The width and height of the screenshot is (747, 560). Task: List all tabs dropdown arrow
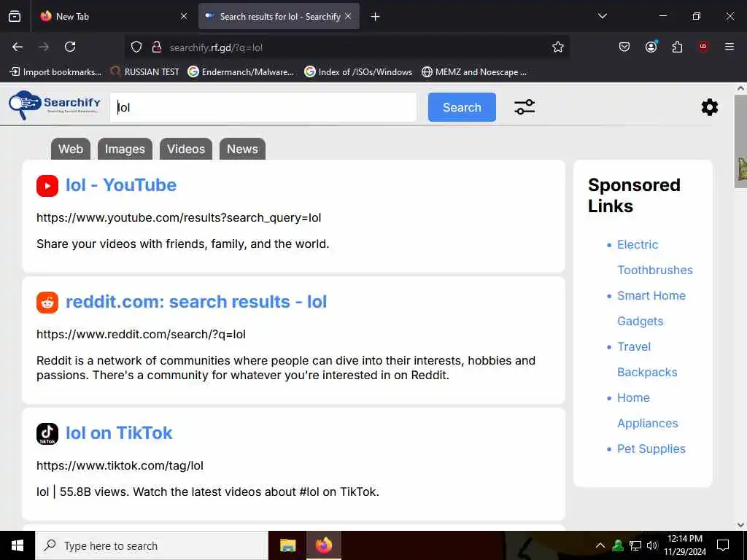(602, 16)
